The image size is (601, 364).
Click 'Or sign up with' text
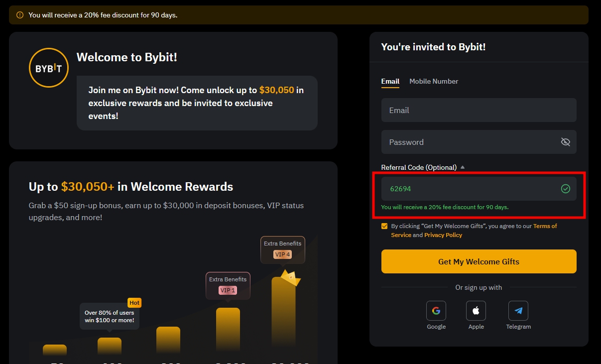click(x=479, y=287)
